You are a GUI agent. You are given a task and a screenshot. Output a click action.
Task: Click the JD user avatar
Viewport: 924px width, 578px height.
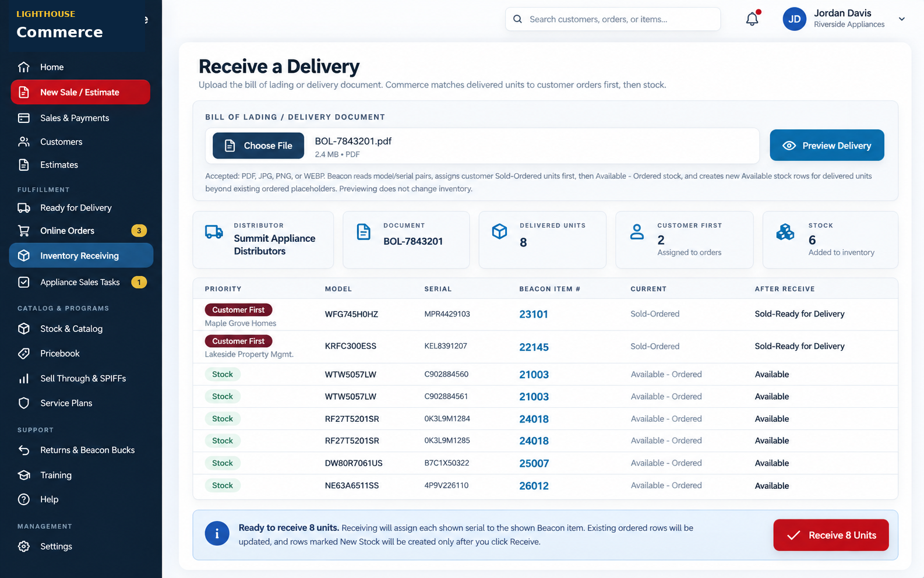(794, 19)
